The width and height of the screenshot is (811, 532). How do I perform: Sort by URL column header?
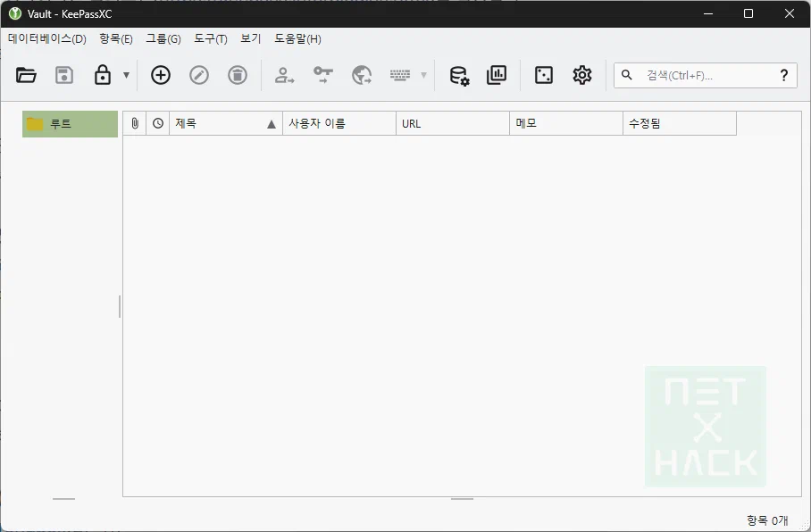click(x=453, y=123)
